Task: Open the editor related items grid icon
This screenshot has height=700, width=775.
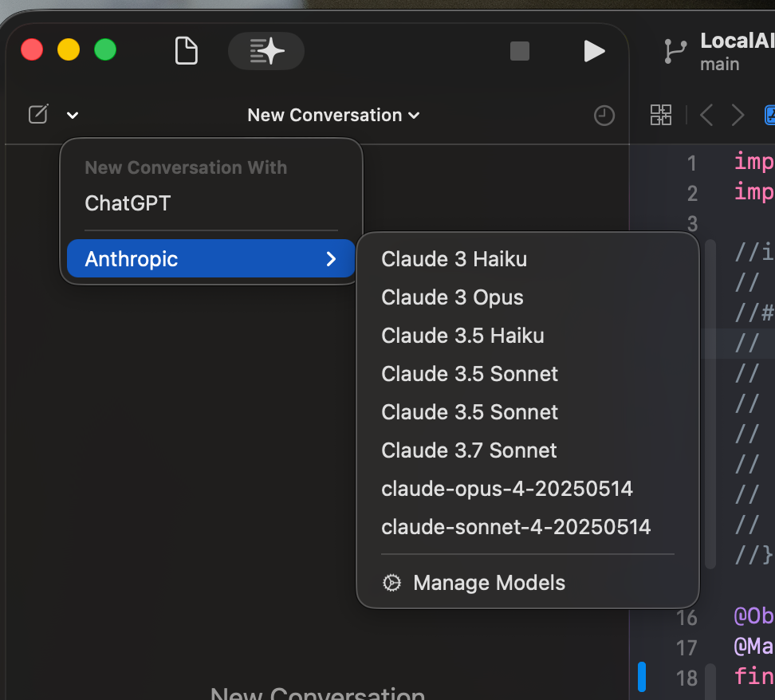Action: point(661,115)
